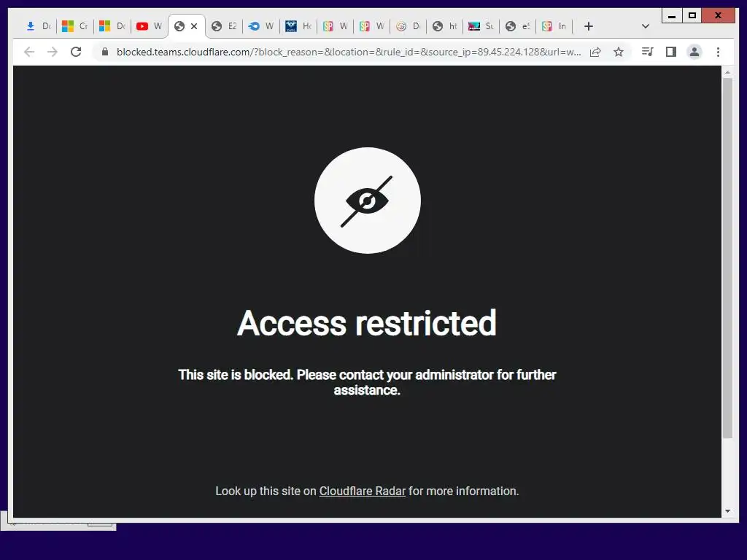
Task: Open the Cloudflare Radar link
Action: click(362, 491)
